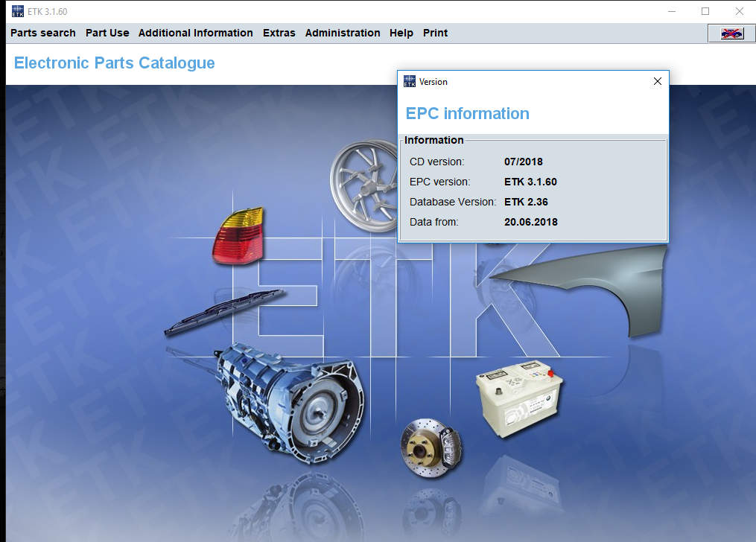Open the Extras menu
This screenshot has height=542, width=756.
[x=279, y=33]
